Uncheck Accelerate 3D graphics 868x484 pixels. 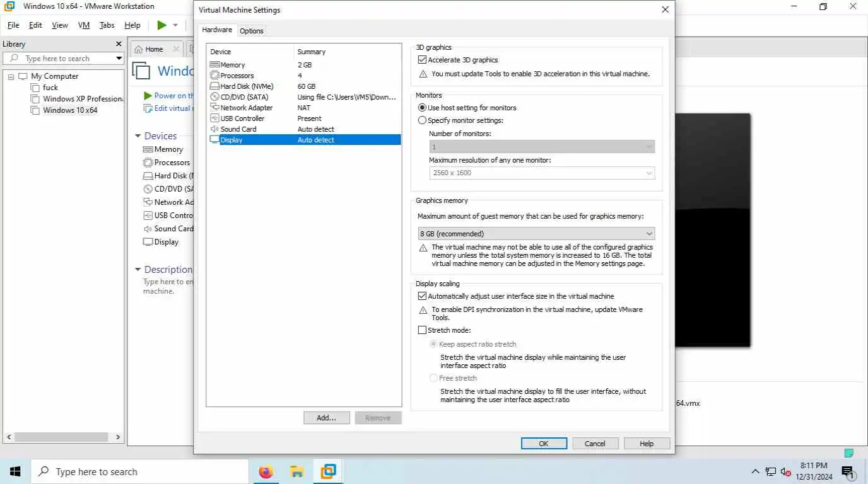point(423,60)
